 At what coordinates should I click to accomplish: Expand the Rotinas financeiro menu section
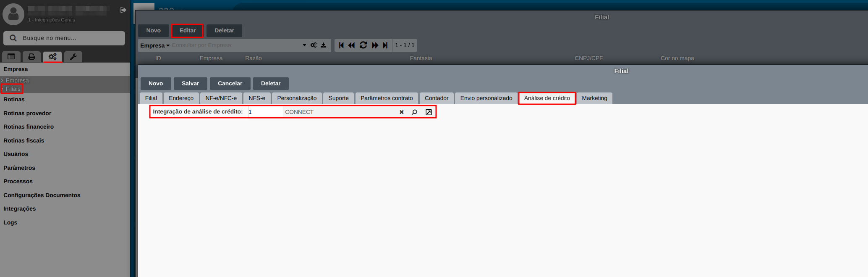pyautogui.click(x=29, y=127)
